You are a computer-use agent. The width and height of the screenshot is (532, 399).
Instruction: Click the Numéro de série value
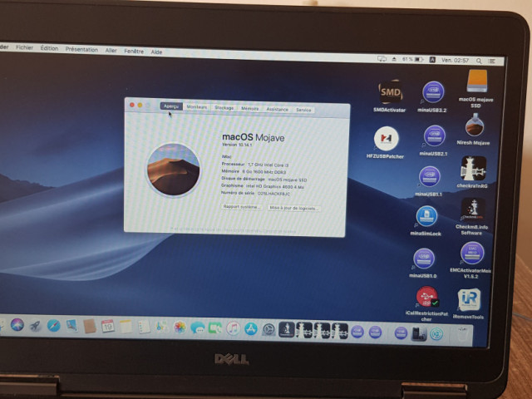point(273,194)
